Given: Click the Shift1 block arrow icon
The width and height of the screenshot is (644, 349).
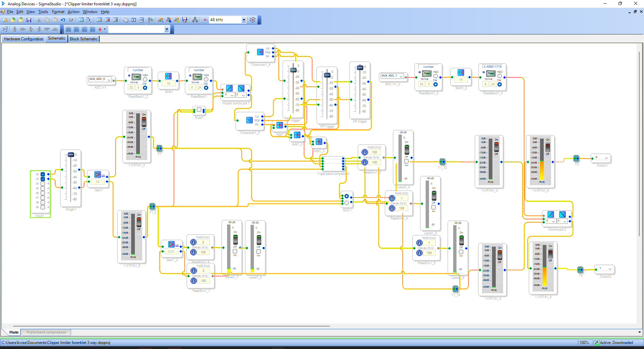Looking at the screenshot, I should [x=168, y=76].
